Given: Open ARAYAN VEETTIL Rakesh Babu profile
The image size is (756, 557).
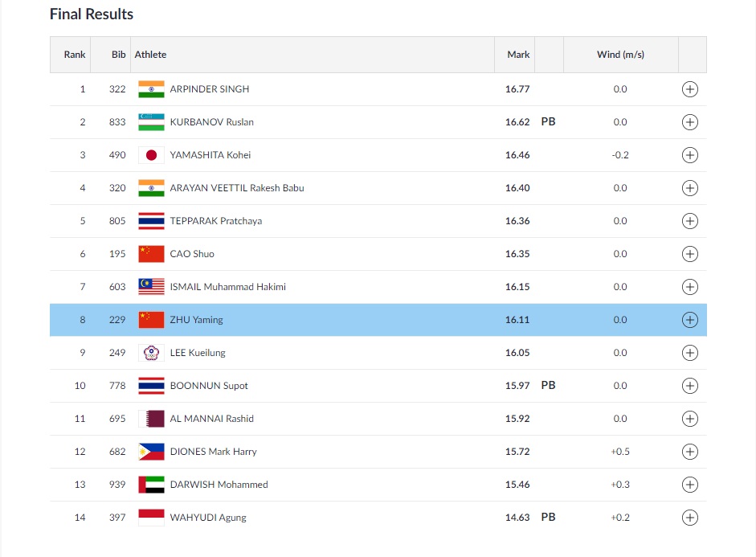Looking at the screenshot, I should point(236,188).
